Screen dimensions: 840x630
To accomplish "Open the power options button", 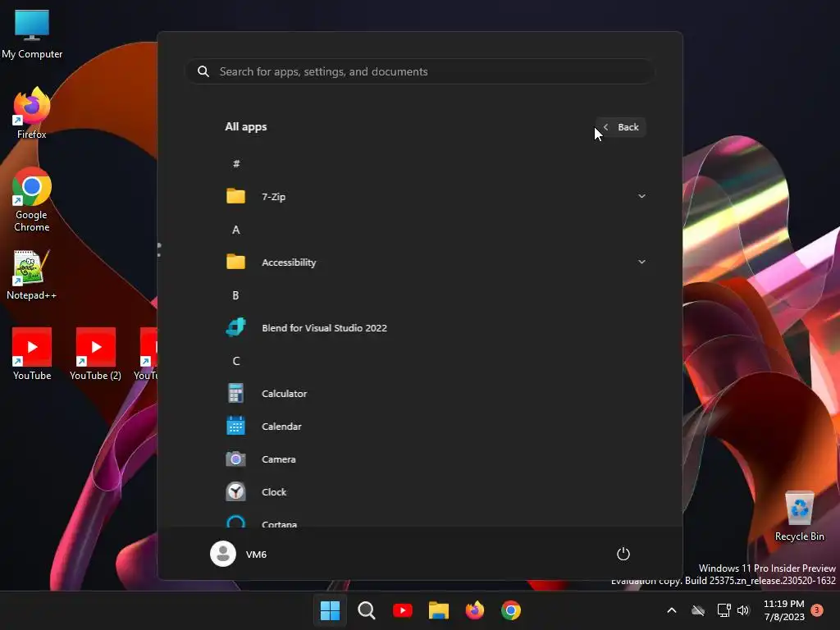I will coord(623,554).
